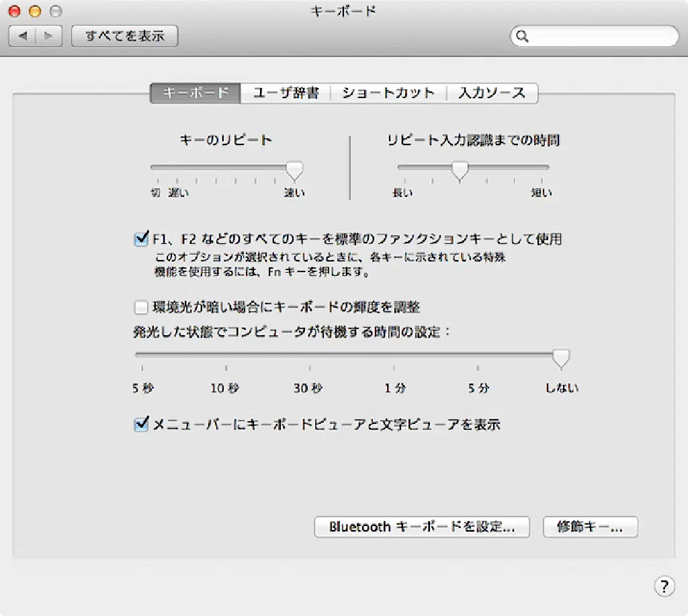Viewport: 688px width, 616px height.
Task: Click the back navigation arrow
Action: (x=22, y=36)
